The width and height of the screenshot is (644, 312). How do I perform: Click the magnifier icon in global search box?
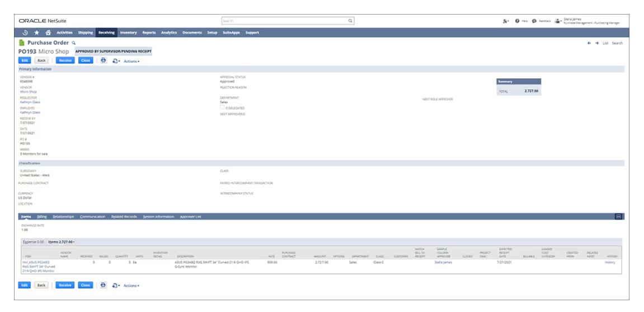point(350,21)
